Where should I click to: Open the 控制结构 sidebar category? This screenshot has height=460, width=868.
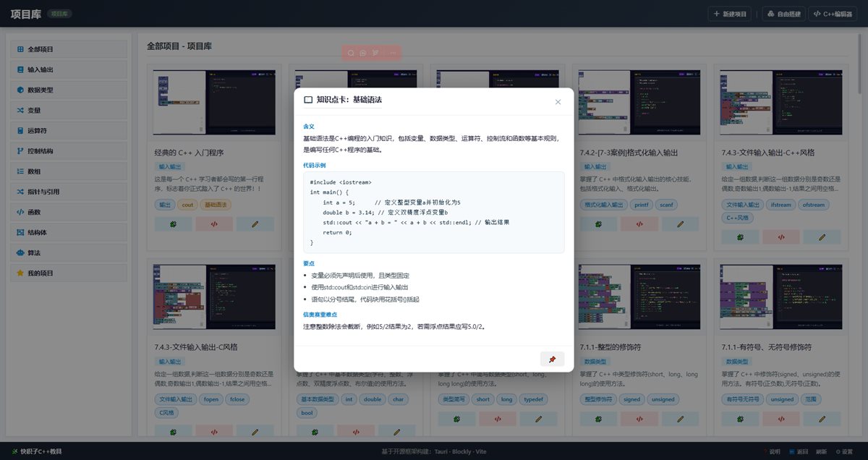(x=69, y=151)
